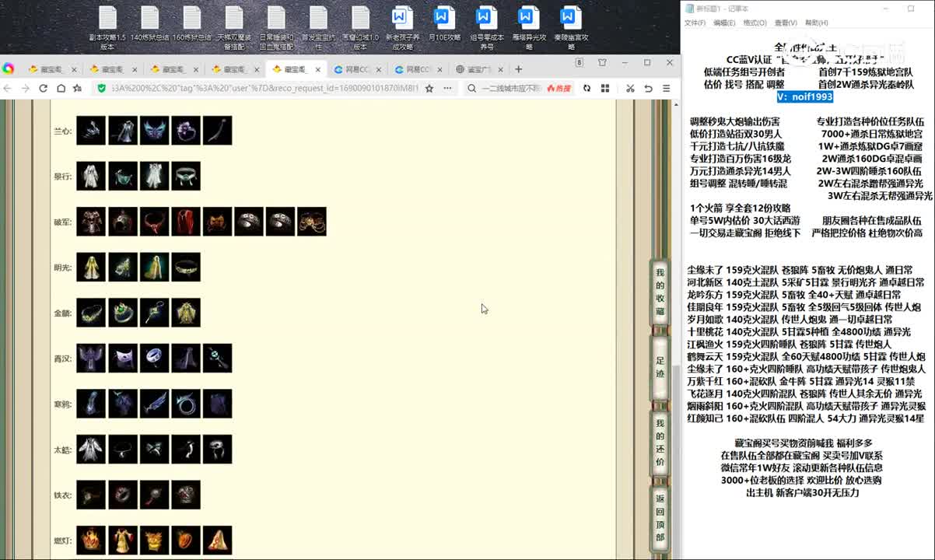Viewport: 935px width, 560px height.
Task: Select the 140炼狱总结 desktop file
Action: coord(149,23)
